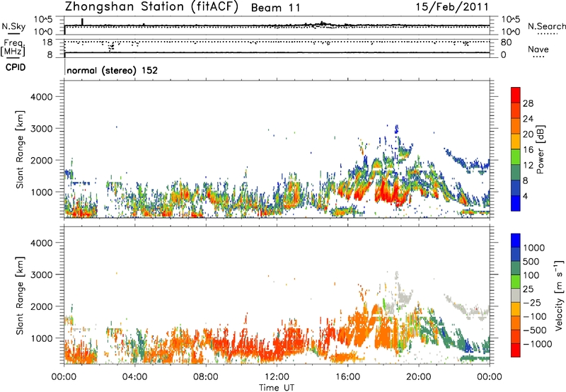Viewport: 566px width, 392px height.
Task: Click the '-25' value on the velocity scale
Action: point(531,303)
